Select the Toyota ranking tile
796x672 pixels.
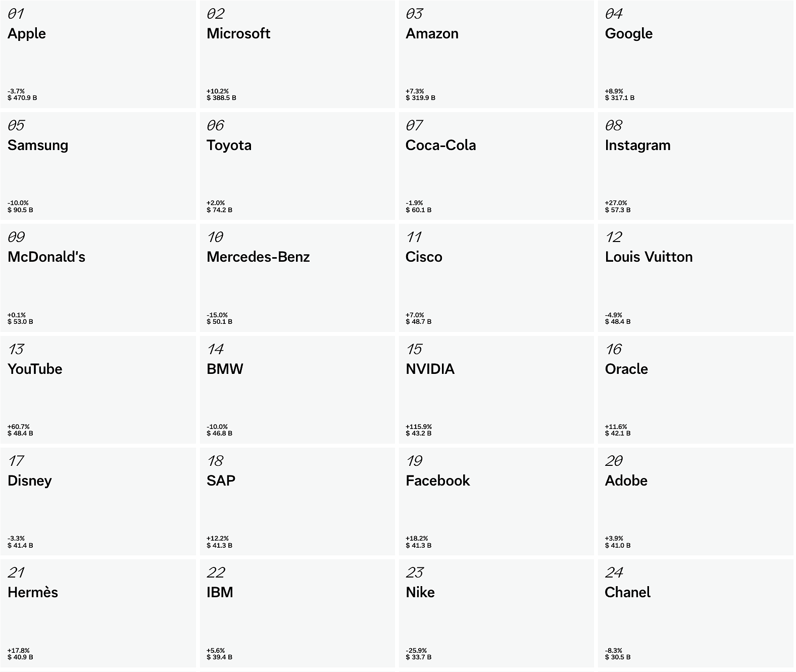[x=297, y=166]
